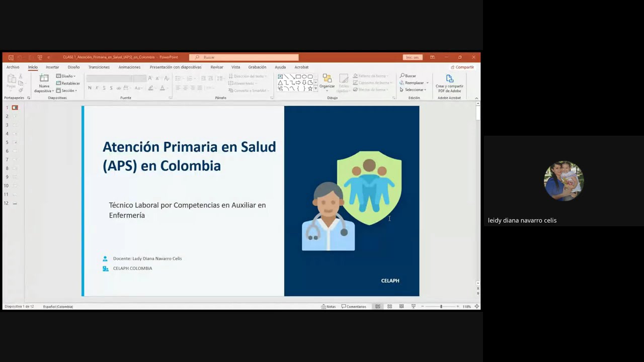Click the Pegar clipboard icon
Image resolution: width=644 pixels, height=362 pixels.
point(11,79)
